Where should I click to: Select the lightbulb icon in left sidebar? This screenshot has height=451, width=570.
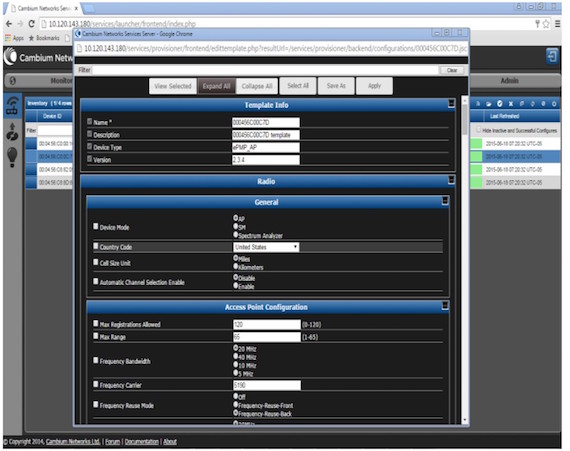click(12, 157)
